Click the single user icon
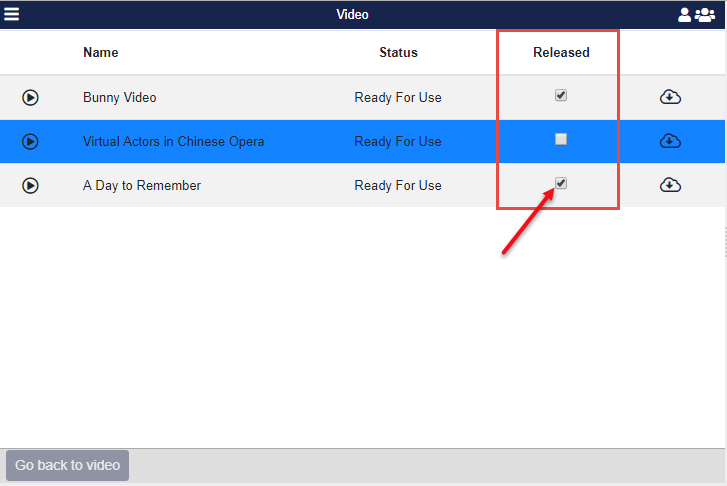727x486 pixels. [x=685, y=15]
